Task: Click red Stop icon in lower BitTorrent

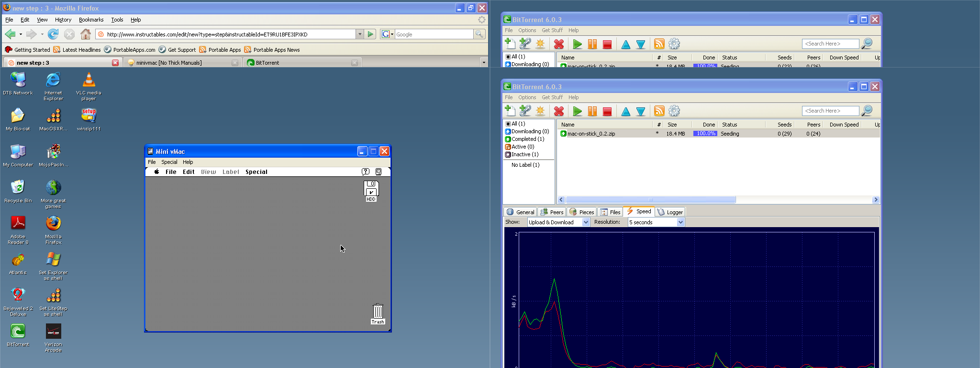Action: 607,112
